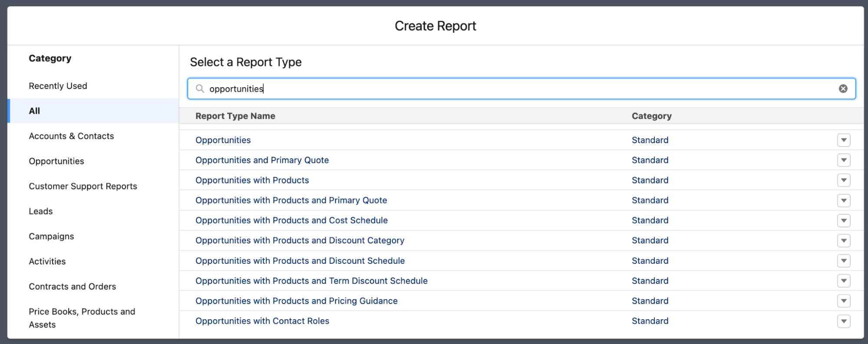The image size is (868, 344).
Task: Open dropdown for Products and Discount Category row
Action: [844, 240]
